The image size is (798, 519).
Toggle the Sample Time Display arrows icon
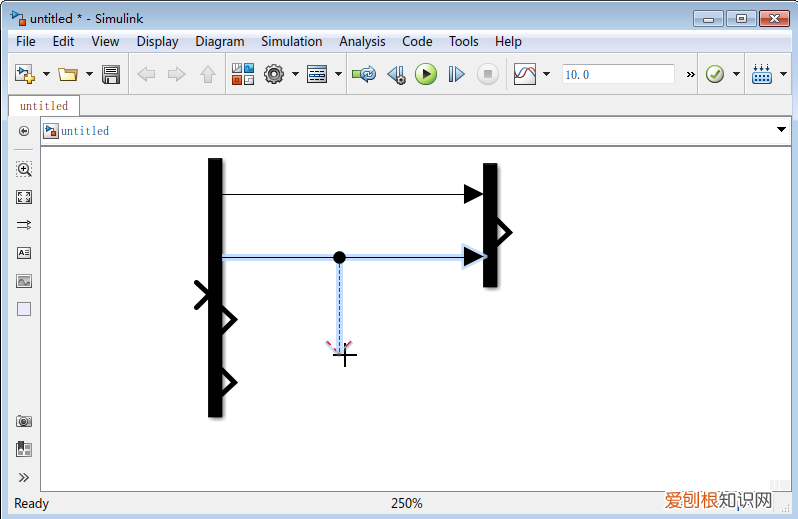pos(24,225)
